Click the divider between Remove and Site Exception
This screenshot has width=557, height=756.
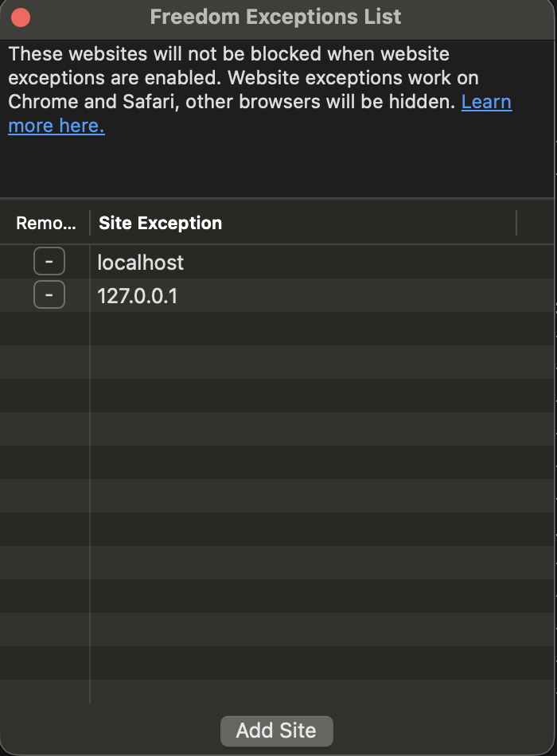(x=90, y=223)
